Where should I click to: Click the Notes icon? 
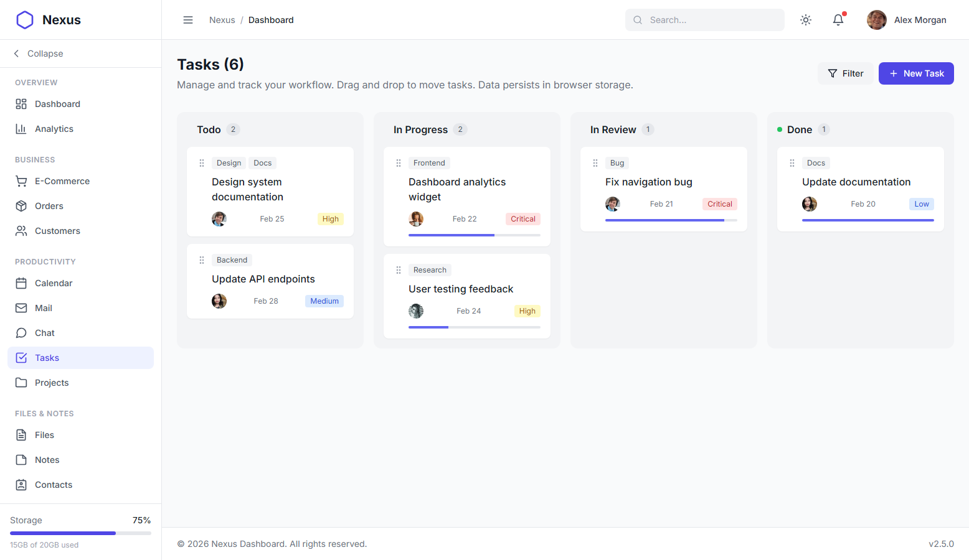tap(21, 460)
